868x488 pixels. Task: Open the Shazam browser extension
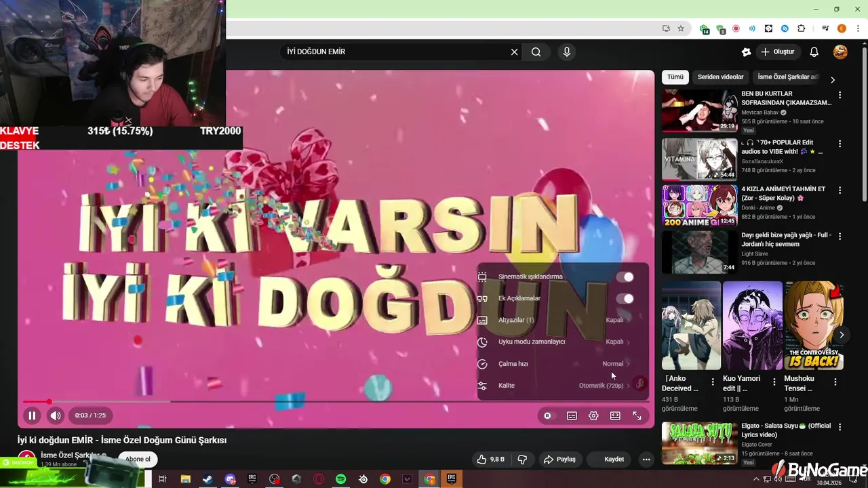[785, 28]
